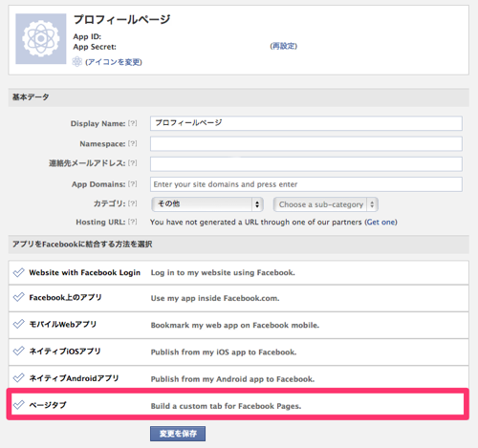Open the Choose a sub-category dropdown

click(x=326, y=204)
